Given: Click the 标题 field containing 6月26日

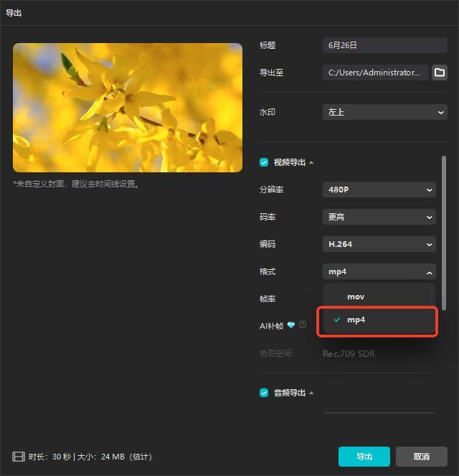Looking at the screenshot, I should pyautogui.click(x=384, y=45).
